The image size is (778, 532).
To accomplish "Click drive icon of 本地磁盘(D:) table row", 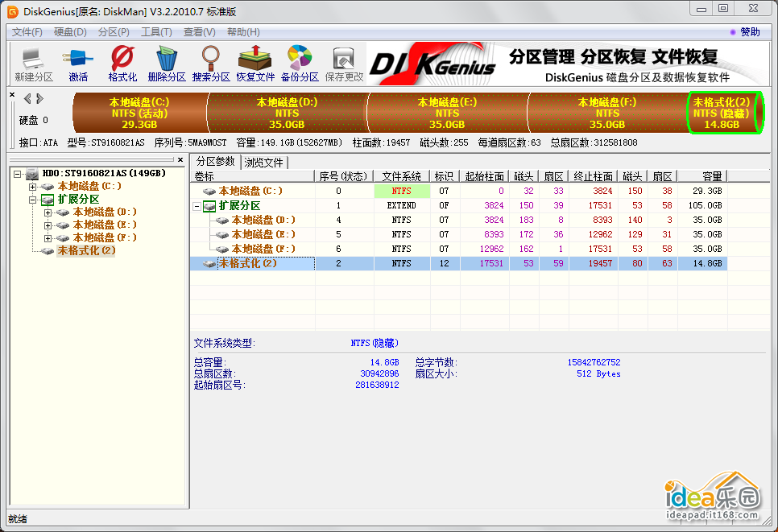I will 221,221.
